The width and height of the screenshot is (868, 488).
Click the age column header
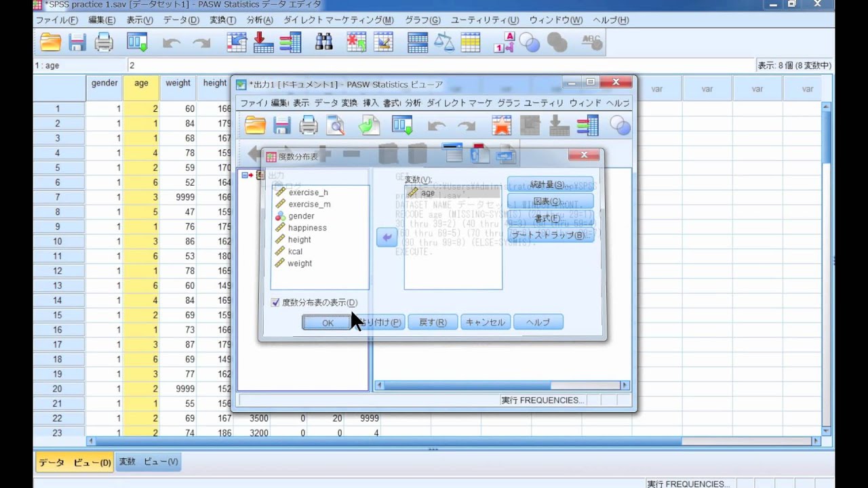(141, 88)
